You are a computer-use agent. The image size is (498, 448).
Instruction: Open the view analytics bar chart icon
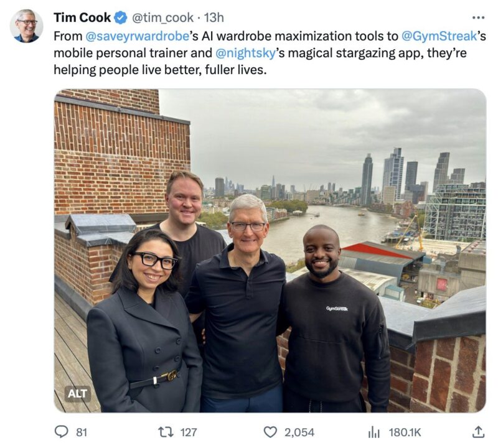(x=374, y=432)
